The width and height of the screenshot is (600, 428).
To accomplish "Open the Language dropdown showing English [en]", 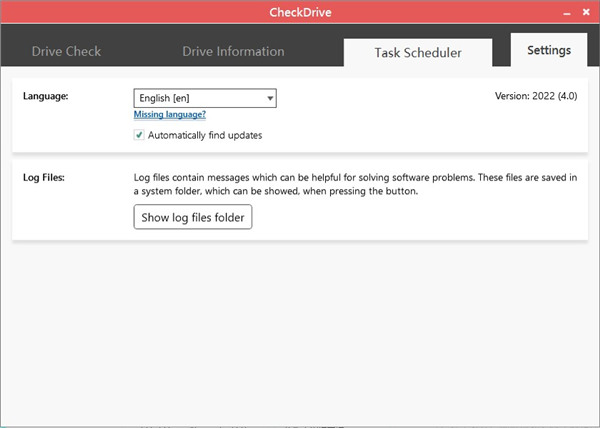I will coord(205,98).
